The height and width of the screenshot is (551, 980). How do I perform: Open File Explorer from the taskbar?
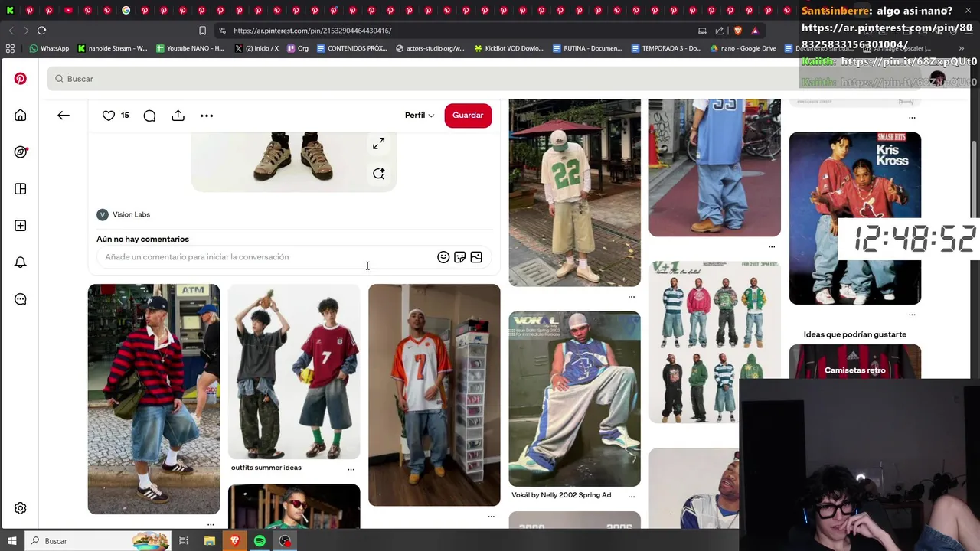click(209, 541)
